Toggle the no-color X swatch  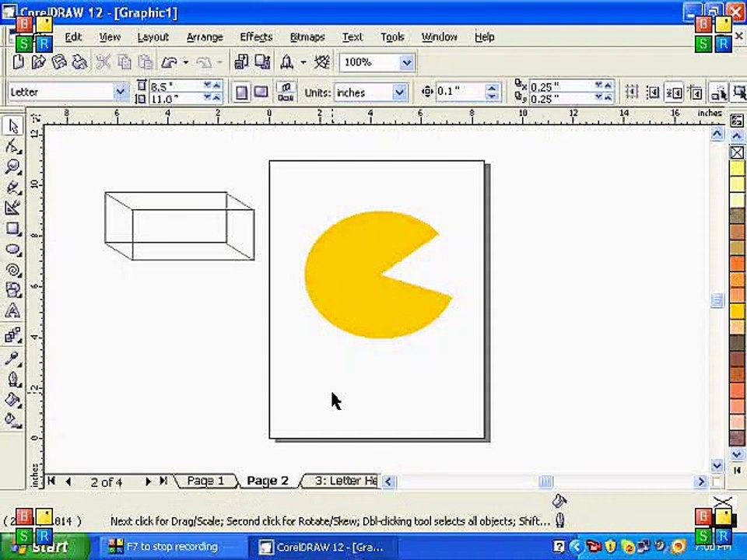737,152
